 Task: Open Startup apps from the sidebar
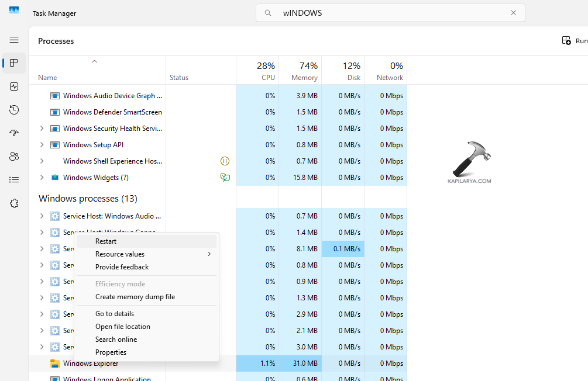pyautogui.click(x=14, y=133)
